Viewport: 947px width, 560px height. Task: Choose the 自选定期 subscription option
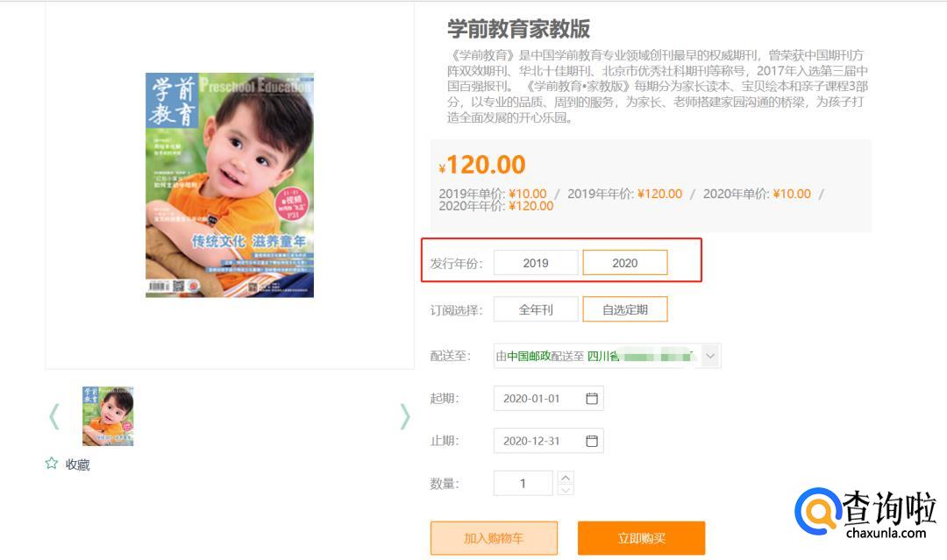point(625,309)
